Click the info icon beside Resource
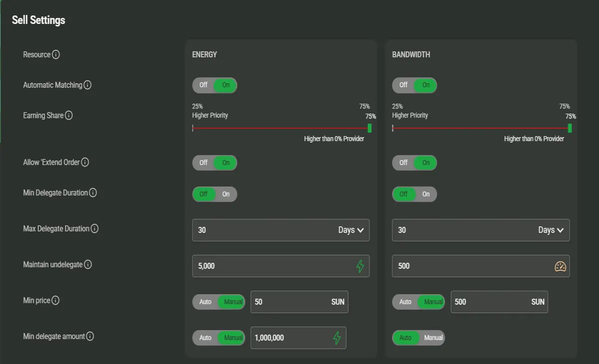Viewport: 599px width, 364px height. 56,54
